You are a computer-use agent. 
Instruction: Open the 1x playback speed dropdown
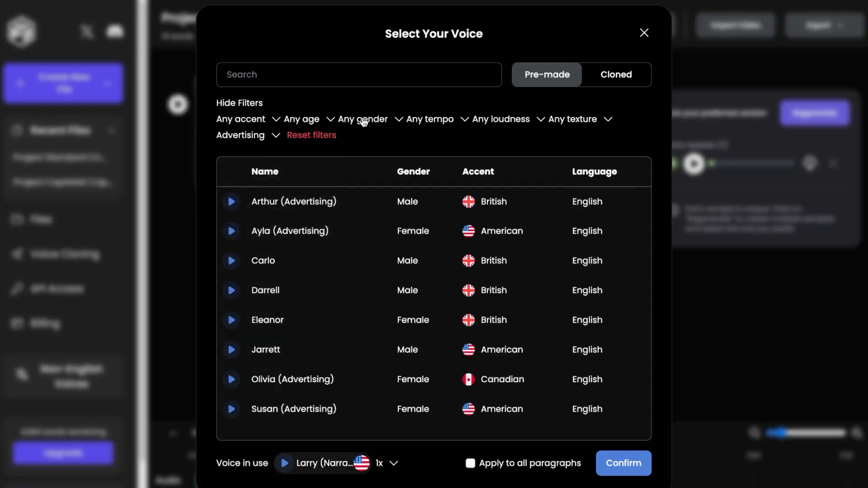tap(387, 463)
